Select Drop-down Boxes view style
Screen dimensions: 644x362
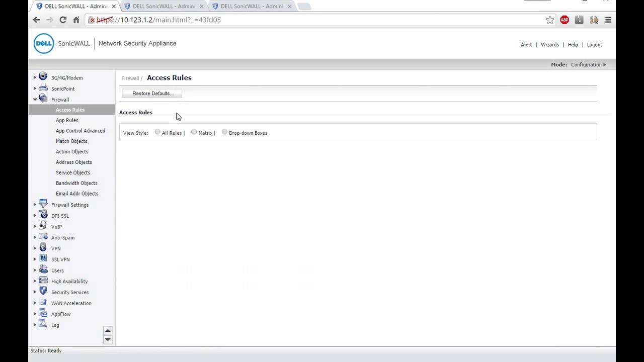(224, 132)
